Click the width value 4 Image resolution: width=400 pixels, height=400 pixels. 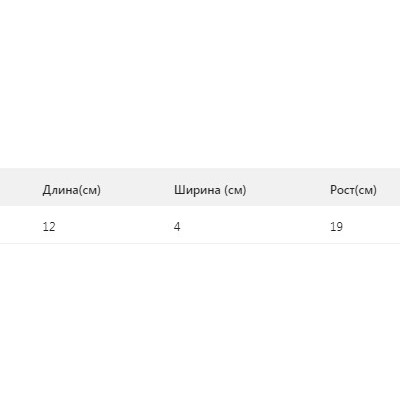coord(177,227)
